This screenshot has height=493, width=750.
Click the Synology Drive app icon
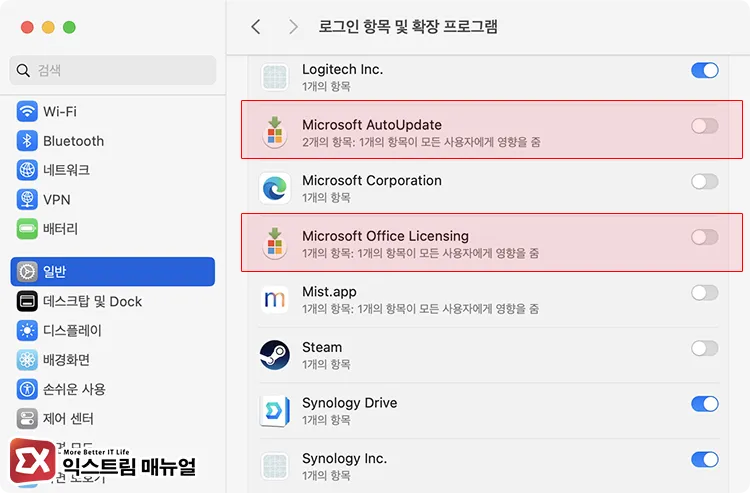click(275, 410)
